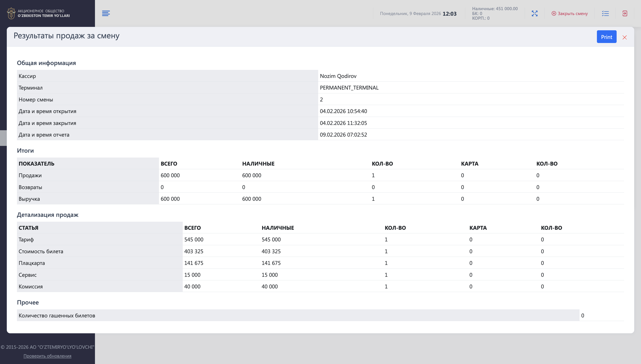Click the circled X beside Закрыть смену
The width and height of the screenshot is (641, 364).
click(x=554, y=14)
